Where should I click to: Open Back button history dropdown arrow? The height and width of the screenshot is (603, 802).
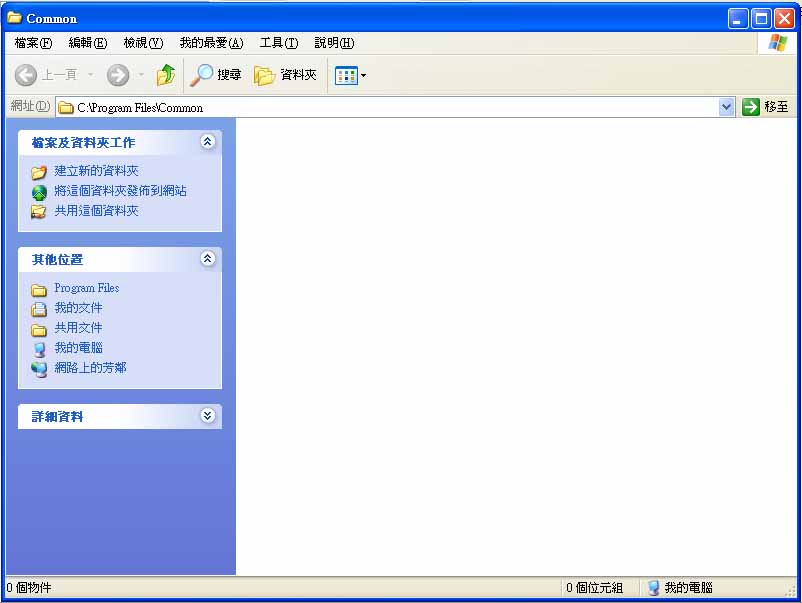(91, 75)
